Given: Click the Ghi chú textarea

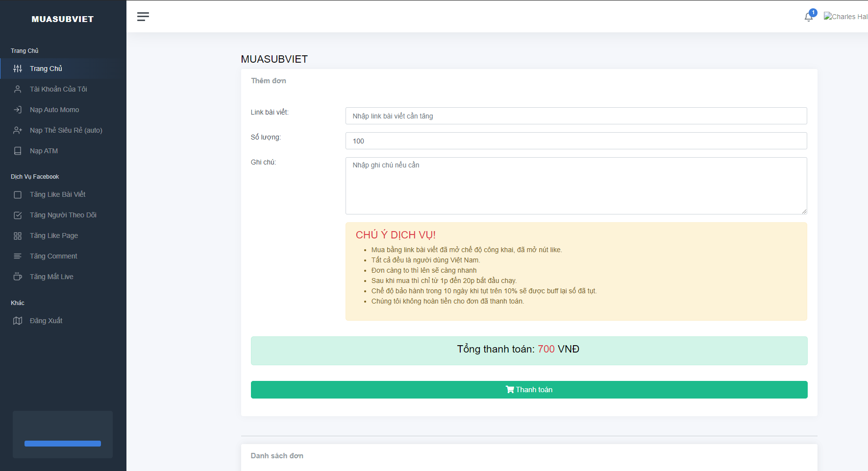Looking at the screenshot, I should [576, 186].
